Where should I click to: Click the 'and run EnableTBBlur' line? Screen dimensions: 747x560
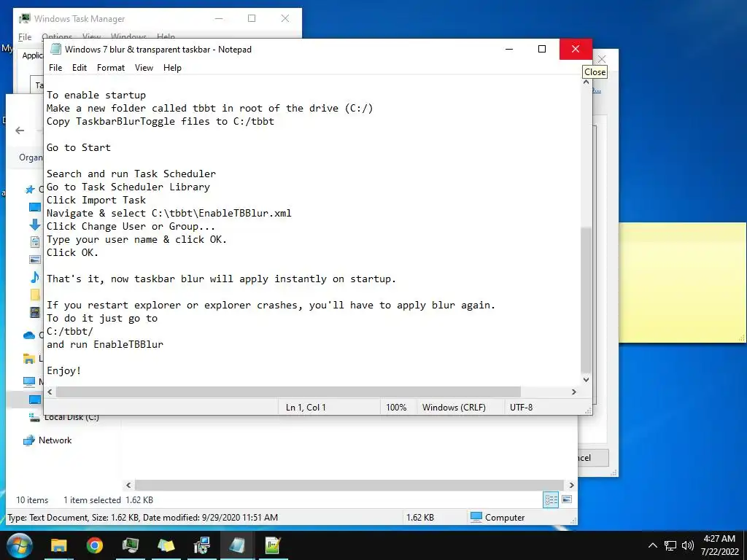click(105, 344)
